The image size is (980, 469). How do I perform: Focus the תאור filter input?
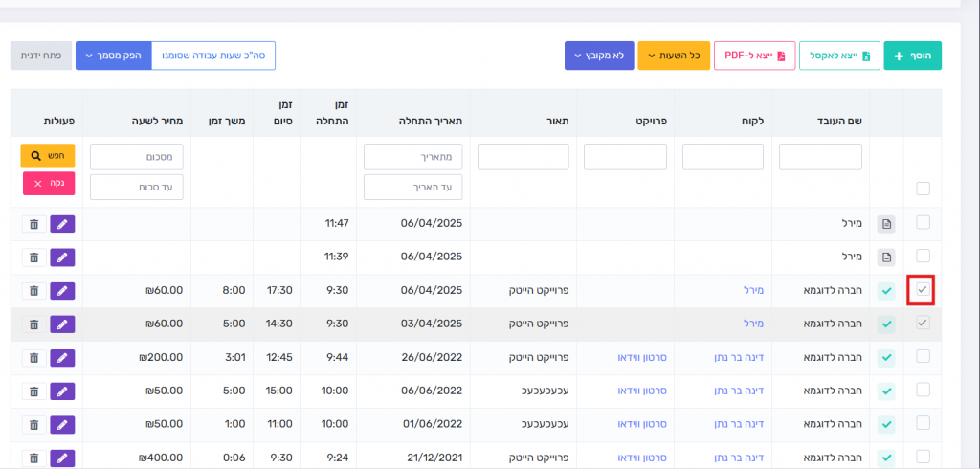pyautogui.click(x=523, y=157)
